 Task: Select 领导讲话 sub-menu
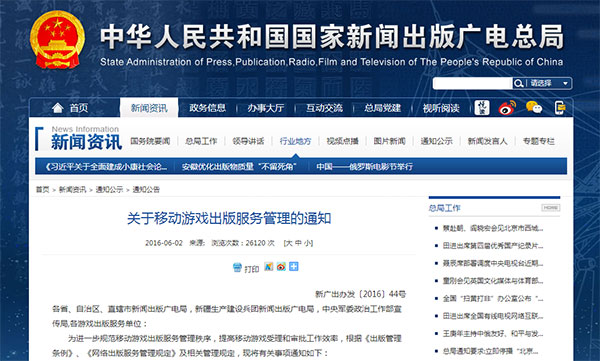(x=248, y=141)
